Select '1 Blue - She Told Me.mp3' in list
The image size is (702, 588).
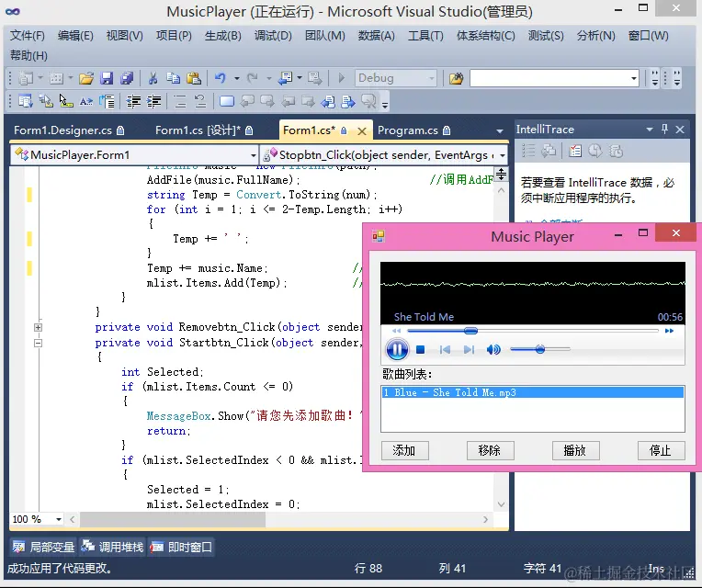[x=532, y=392]
